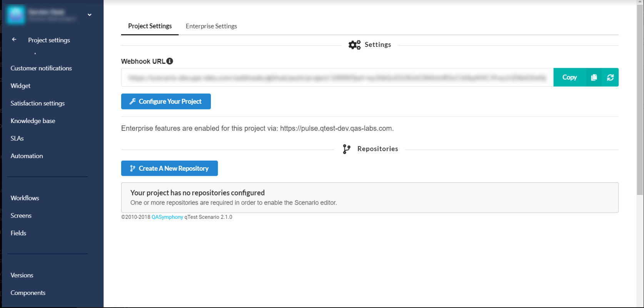Click the Repositories branch icon
Screen dimensions: 644x308
click(x=347, y=149)
